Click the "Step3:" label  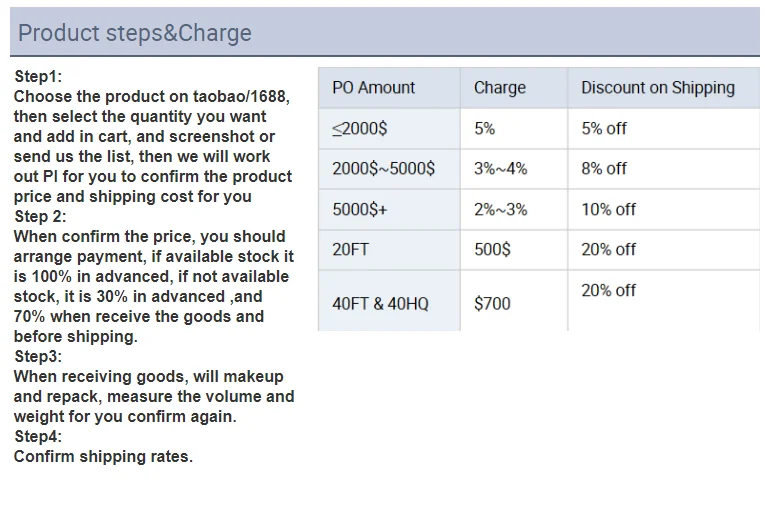tap(38, 356)
